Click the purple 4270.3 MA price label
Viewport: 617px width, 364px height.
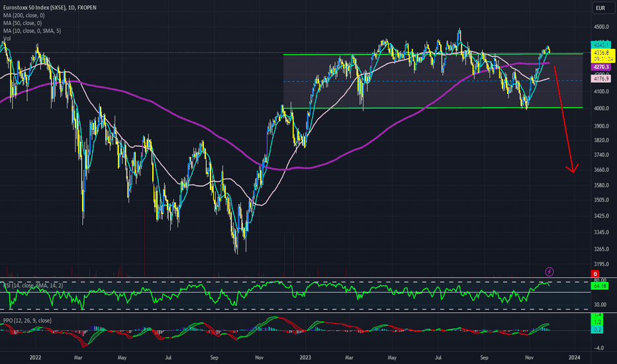(x=601, y=68)
